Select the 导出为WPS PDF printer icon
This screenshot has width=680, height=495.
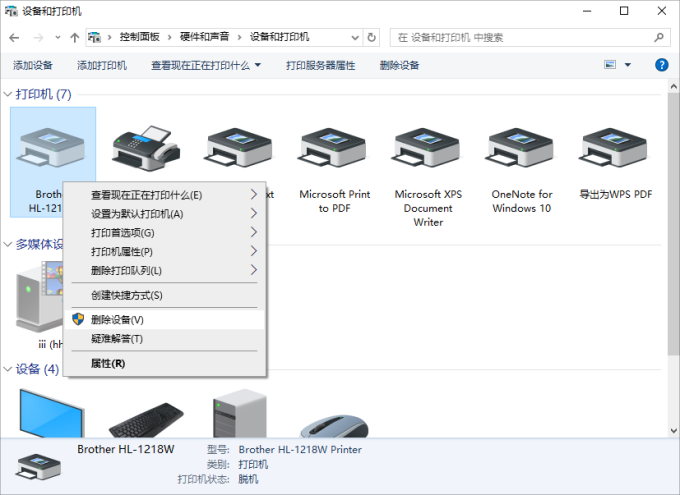pyautogui.click(x=615, y=148)
